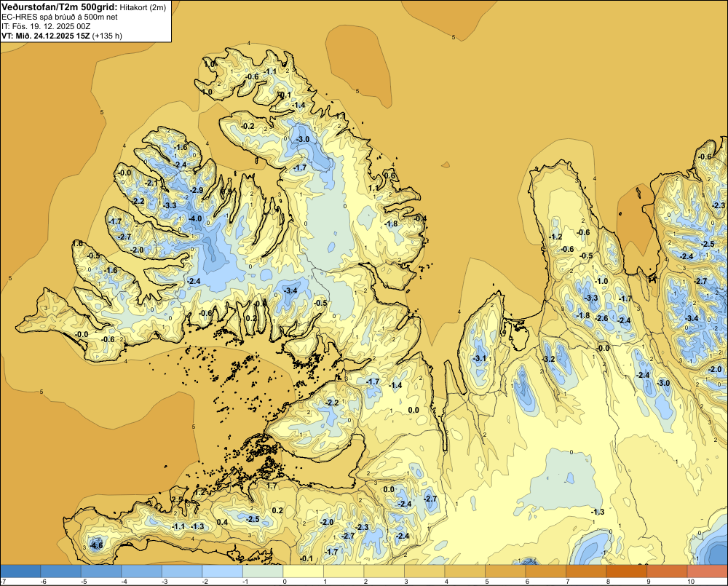Click the -1.2 temperature label
This screenshot has width=728, height=586.
555,237
